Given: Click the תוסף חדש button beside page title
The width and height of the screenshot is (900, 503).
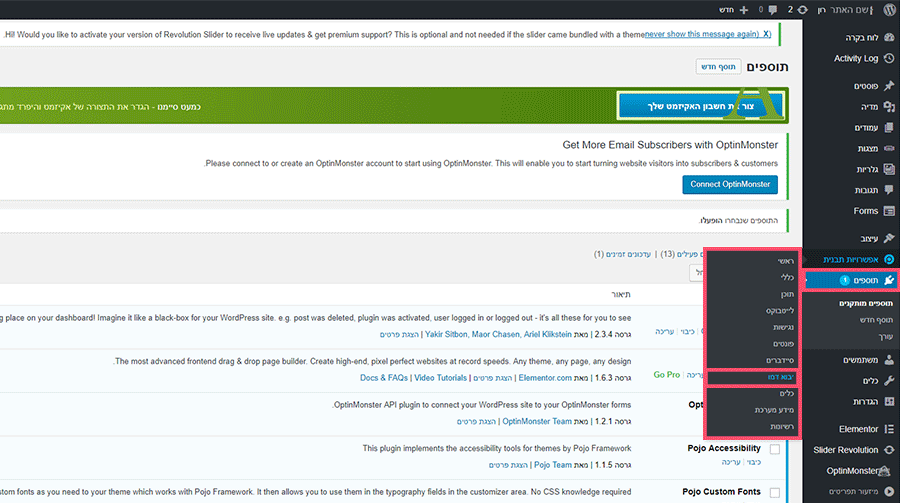Looking at the screenshot, I should click(x=718, y=67).
